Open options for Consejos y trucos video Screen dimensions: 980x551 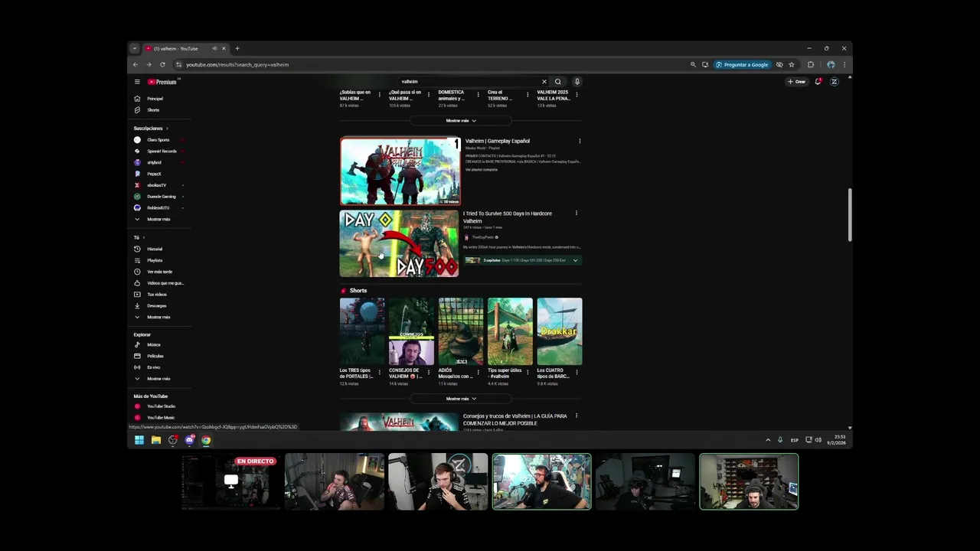[x=577, y=416]
